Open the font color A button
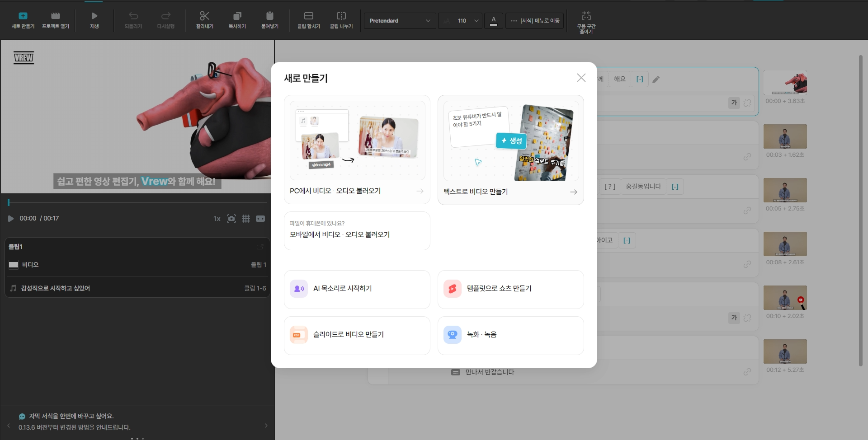Image resolution: width=868 pixels, height=440 pixels. tap(494, 21)
